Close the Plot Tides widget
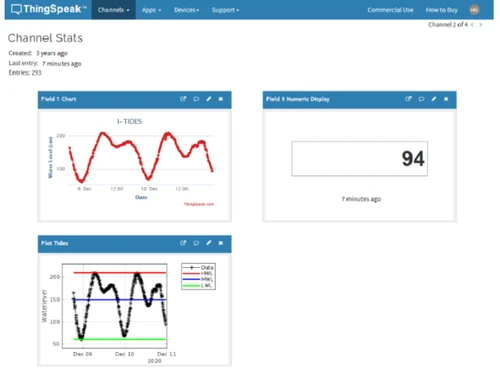The height and width of the screenshot is (375, 500). point(221,243)
